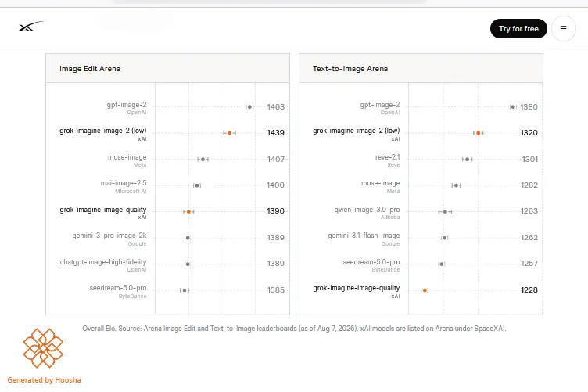Viewport: 588px width, 392px height.
Task: Click the gemini-3.1-flash-image model label
Action: click(364, 236)
